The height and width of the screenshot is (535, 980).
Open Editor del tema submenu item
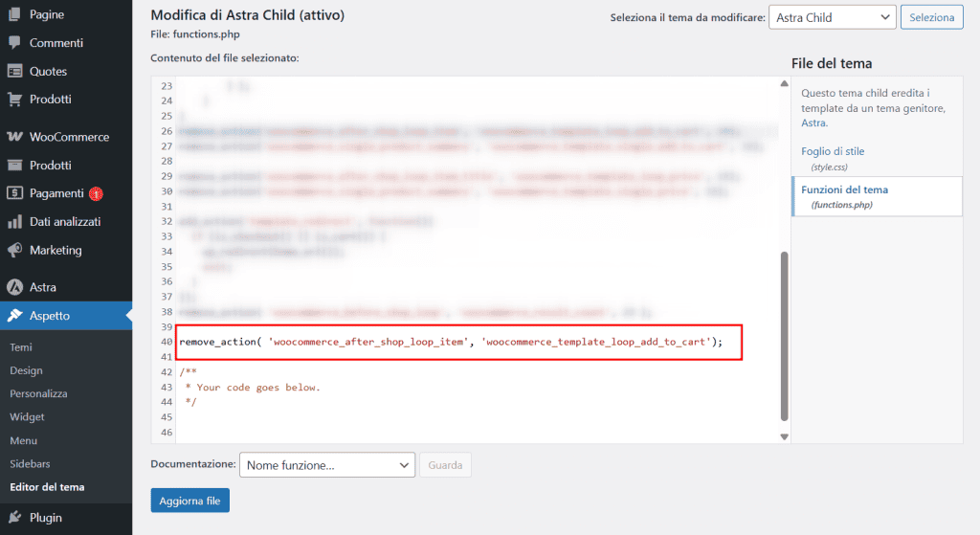pos(47,487)
